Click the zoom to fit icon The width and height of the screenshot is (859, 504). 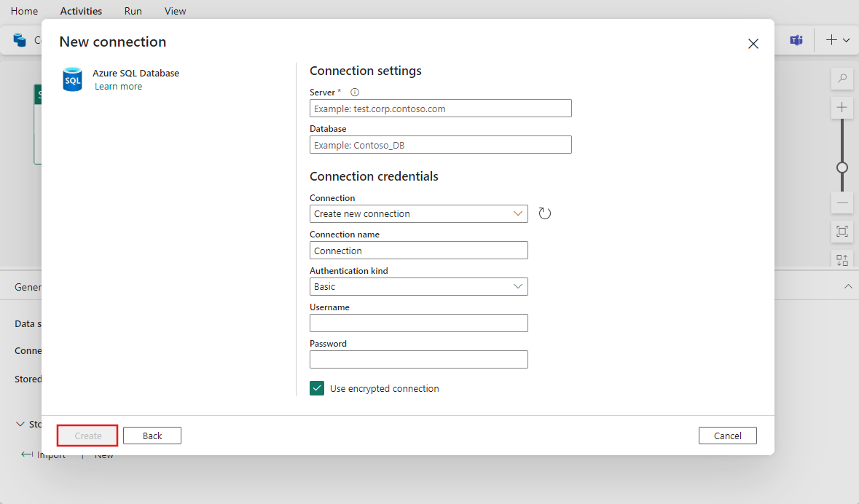click(x=842, y=232)
